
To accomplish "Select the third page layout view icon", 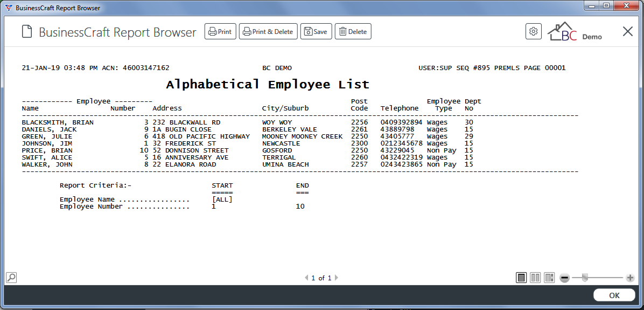I will point(549,278).
